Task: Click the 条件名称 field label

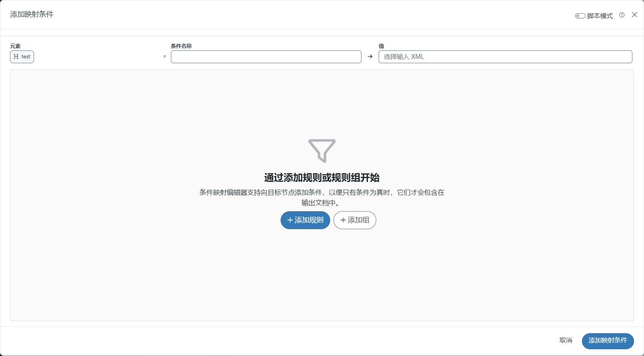Action: [181, 46]
